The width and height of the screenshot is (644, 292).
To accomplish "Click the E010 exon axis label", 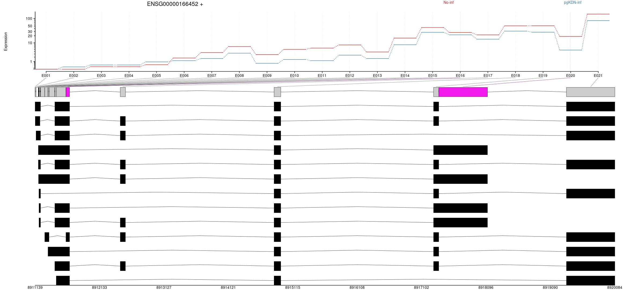I will [294, 76].
